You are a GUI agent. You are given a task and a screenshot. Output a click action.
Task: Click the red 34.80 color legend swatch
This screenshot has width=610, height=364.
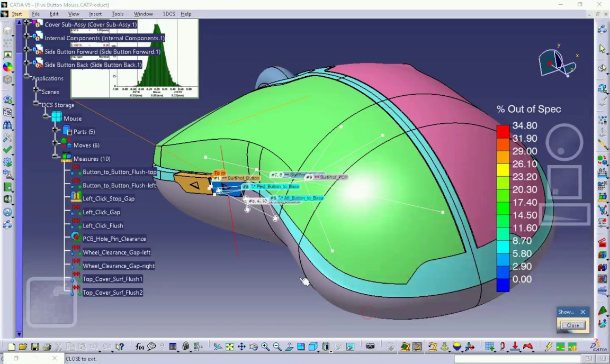[503, 131]
